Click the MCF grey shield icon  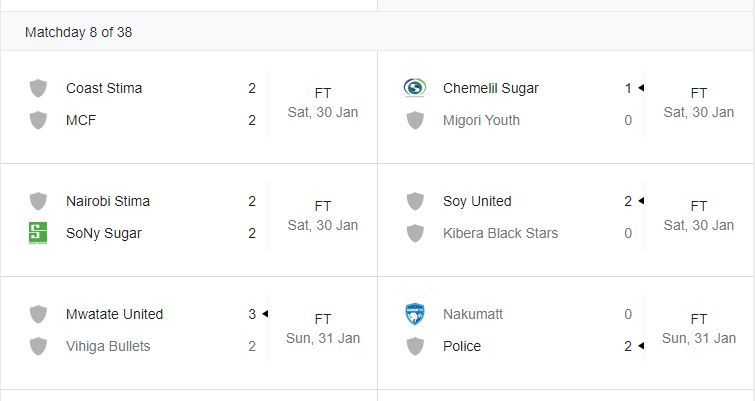click(x=38, y=120)
